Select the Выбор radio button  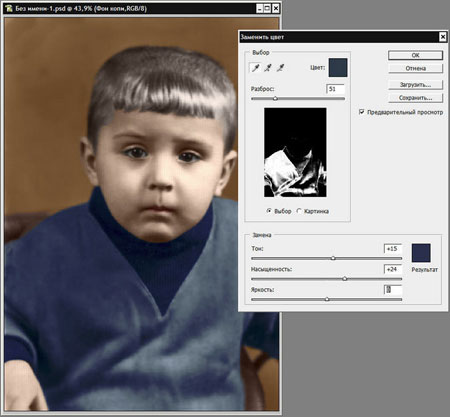click(269, 211)
